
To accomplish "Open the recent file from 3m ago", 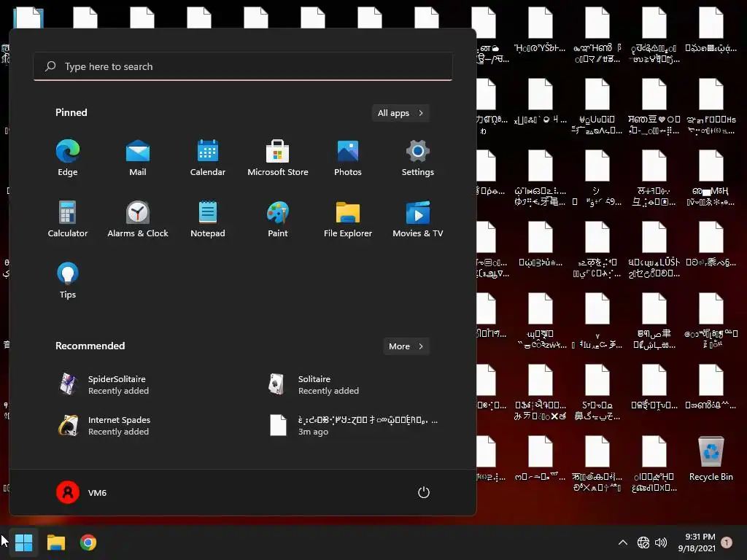I will [x=352, y=425].
